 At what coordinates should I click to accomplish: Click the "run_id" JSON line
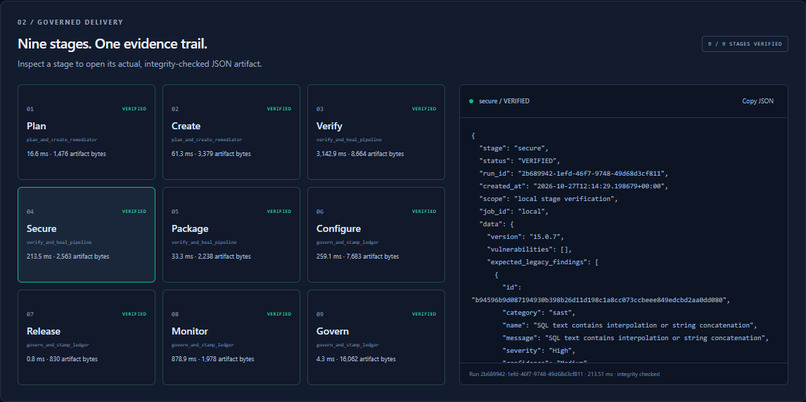[x=574, y=174]
